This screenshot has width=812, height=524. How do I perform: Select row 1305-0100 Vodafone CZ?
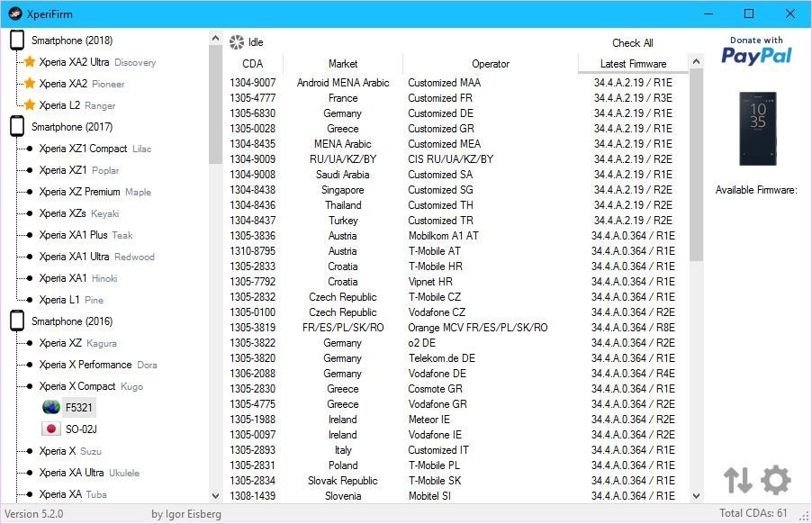pyautogui.click(x=456, y=312)
